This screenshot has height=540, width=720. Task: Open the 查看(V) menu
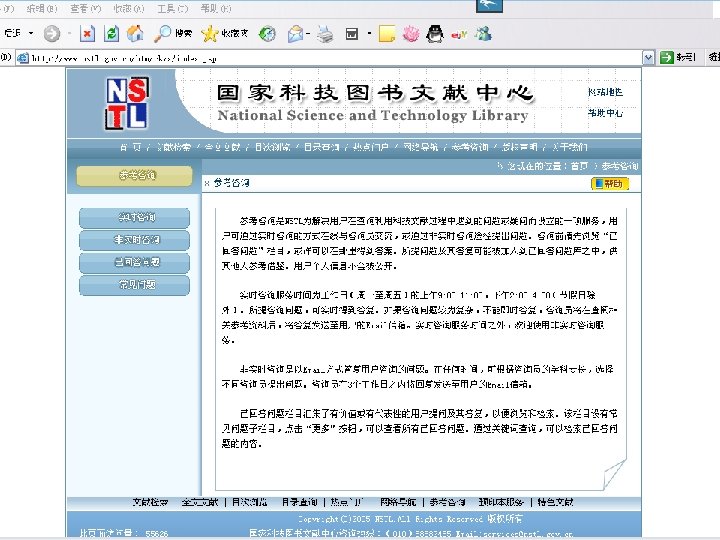tap(85, 8)
